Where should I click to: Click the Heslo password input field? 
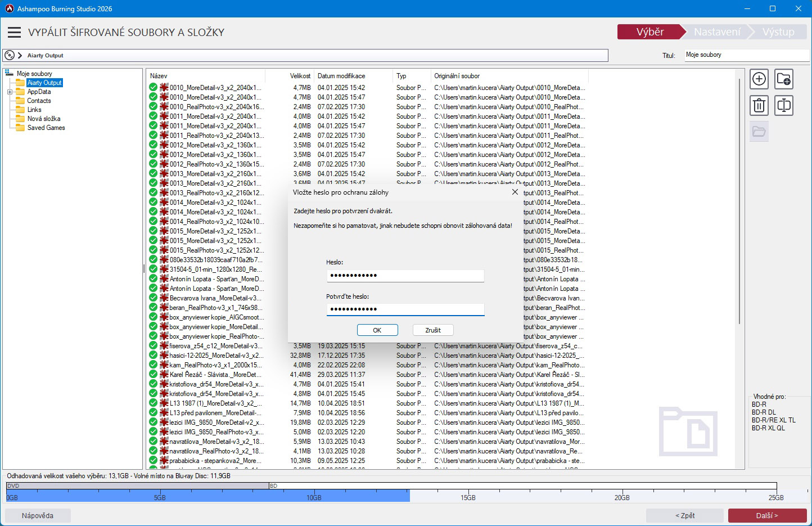[405, 276]
